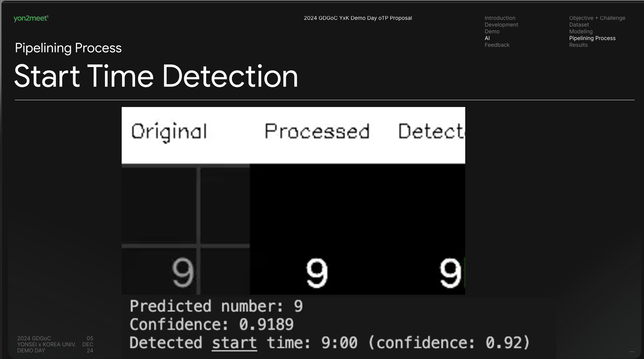Click the '(confidence: 0.92)' text
The height and width of the screenshot is (359, 644).
[449, 343]
